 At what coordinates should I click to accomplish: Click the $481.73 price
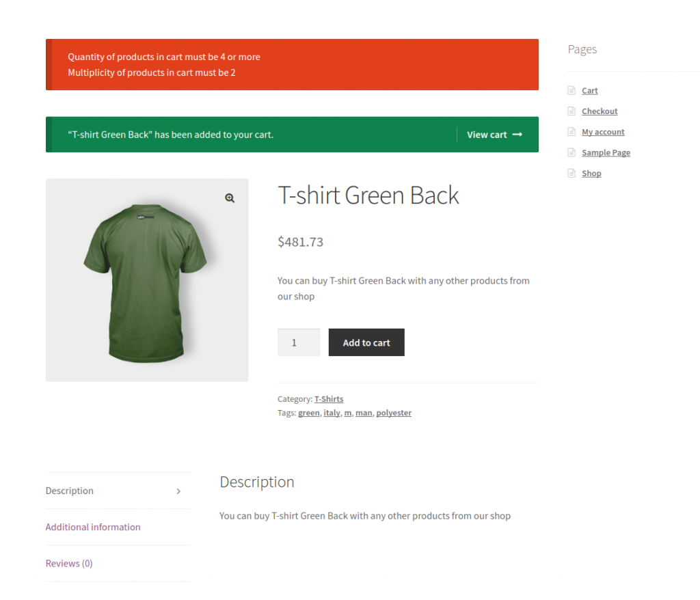pos(301,242)
